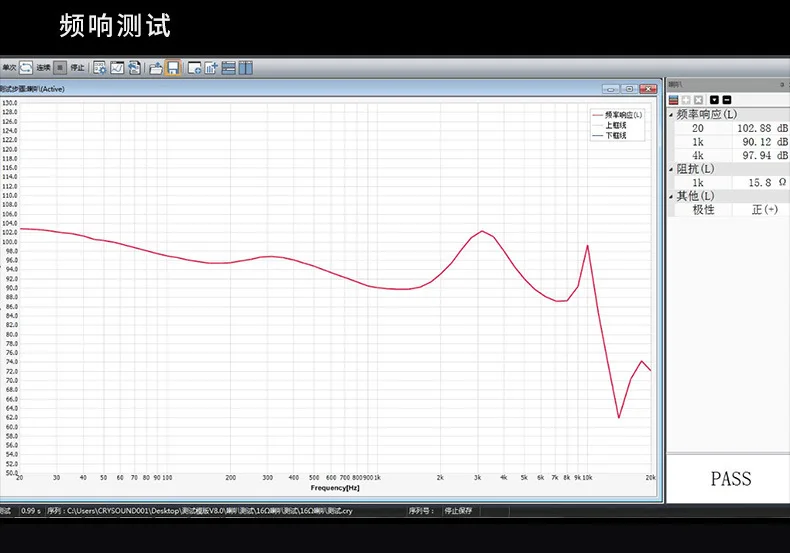Select the 15.8 Ω impedance value
The height and width of the screenshot is (553, 790).
click(x=762, y=183)
